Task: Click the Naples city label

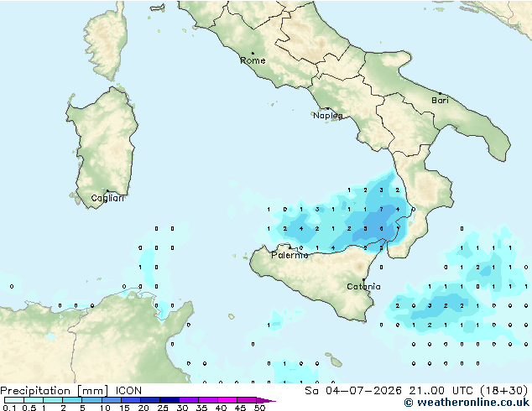Action: [328, 116]
